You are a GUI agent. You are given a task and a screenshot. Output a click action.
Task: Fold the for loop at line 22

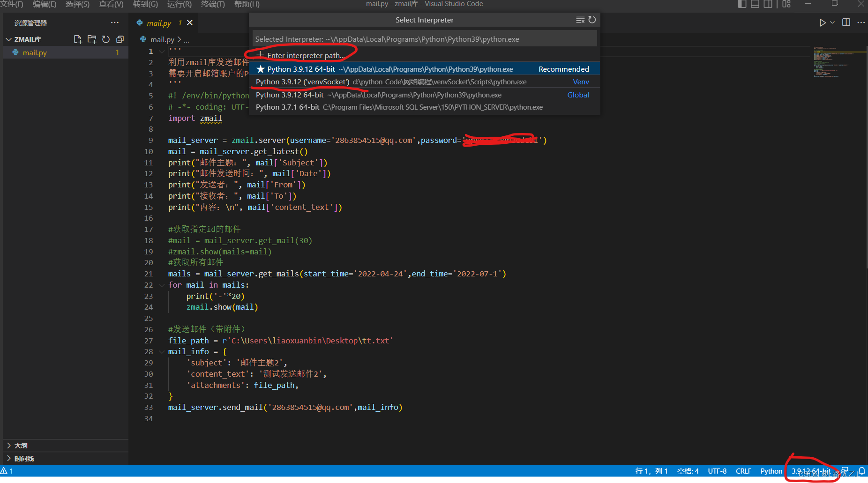coord(162,285)
